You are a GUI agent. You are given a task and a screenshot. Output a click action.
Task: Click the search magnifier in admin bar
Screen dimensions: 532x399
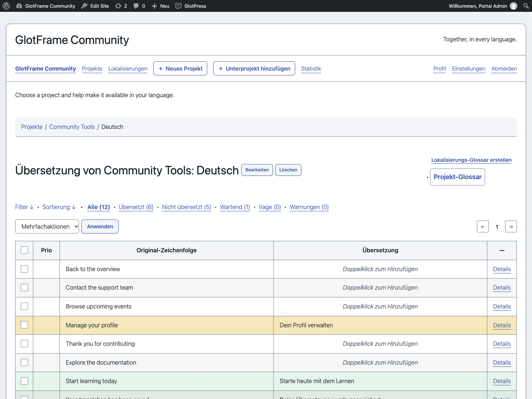(x=526, y=6)
